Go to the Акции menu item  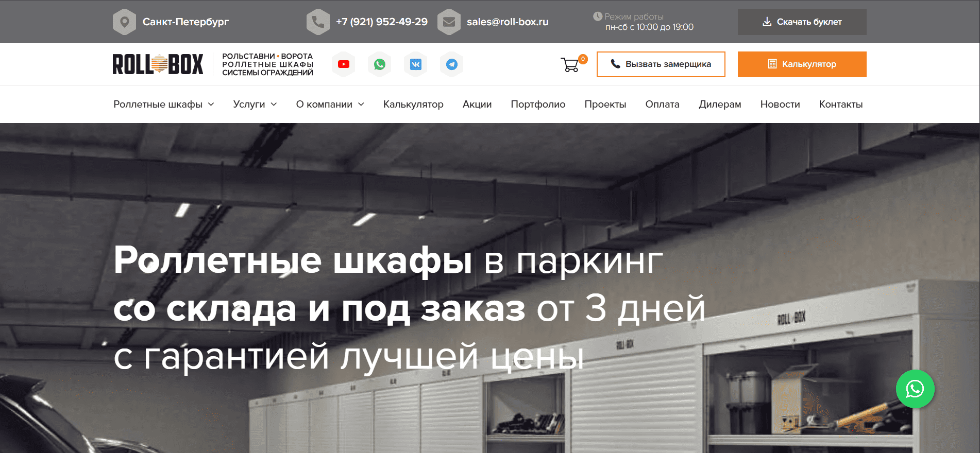[477, 104]
